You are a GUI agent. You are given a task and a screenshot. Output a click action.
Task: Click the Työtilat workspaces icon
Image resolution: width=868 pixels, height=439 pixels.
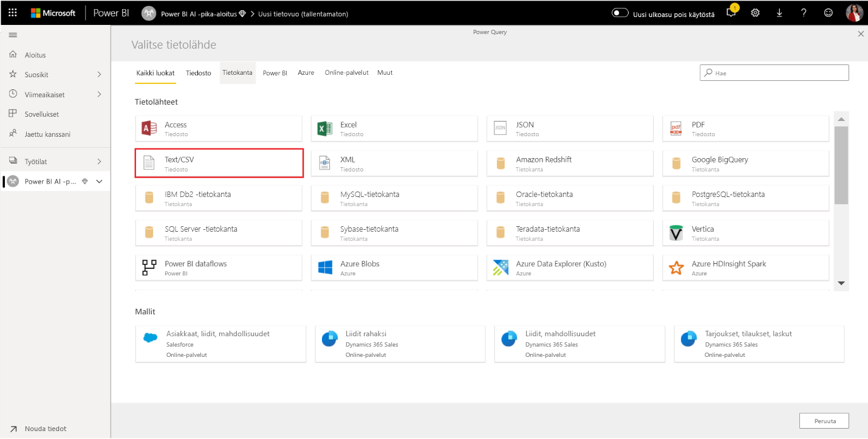(13, 161)
